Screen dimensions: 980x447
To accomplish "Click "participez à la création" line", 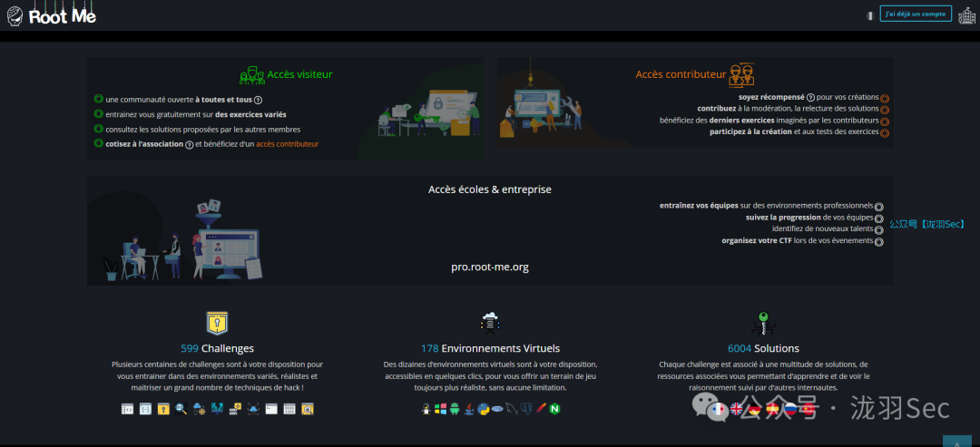I will [794, 131].
